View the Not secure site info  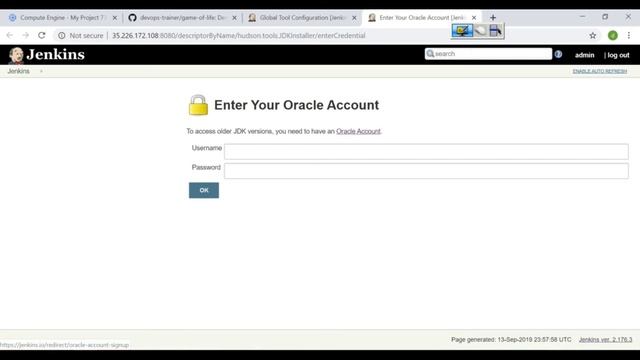pyautogui.click(x=80, y=36)
